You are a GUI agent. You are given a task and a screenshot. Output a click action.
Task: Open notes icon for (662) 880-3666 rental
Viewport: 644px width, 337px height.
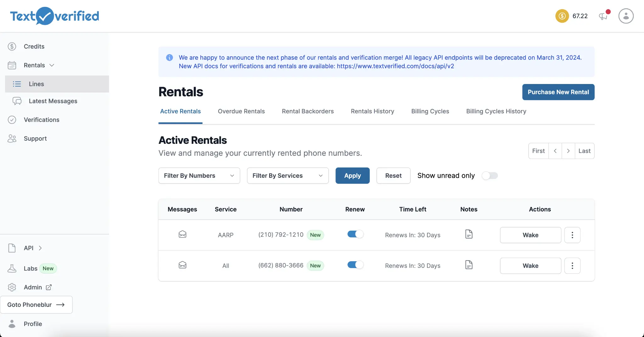[469, 265]
